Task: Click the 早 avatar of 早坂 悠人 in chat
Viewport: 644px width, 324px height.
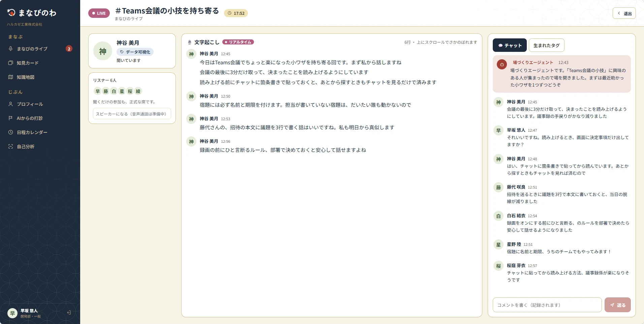Action: 498,131
